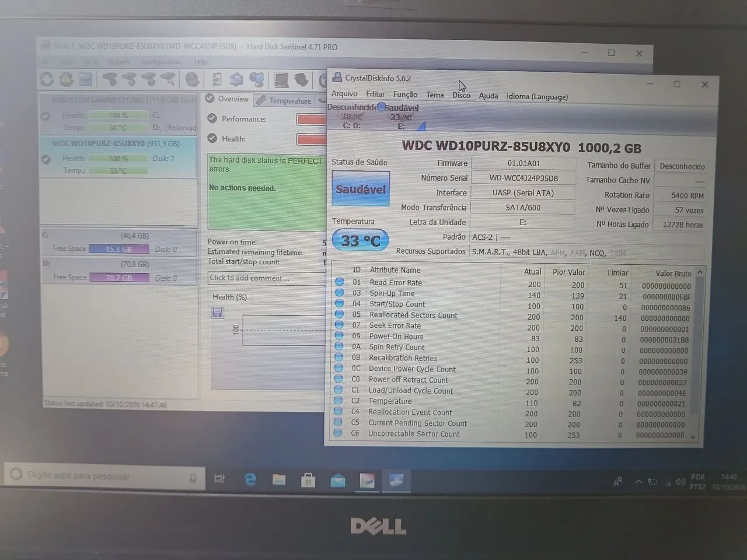747x560 pixels.
Task: Open Microsoft Store from the taskbar
Action: (x=308, y=480)
